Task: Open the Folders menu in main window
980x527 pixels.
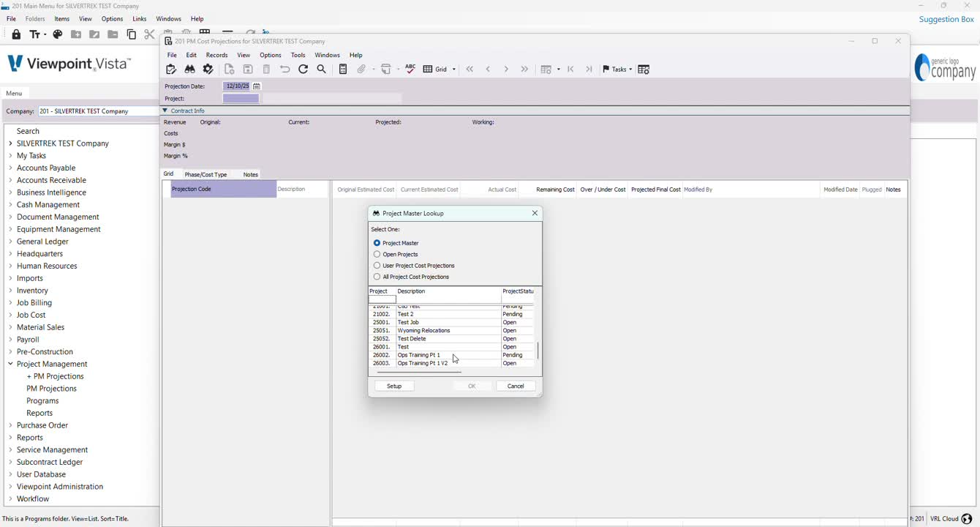Action: (x=35, y=19)
